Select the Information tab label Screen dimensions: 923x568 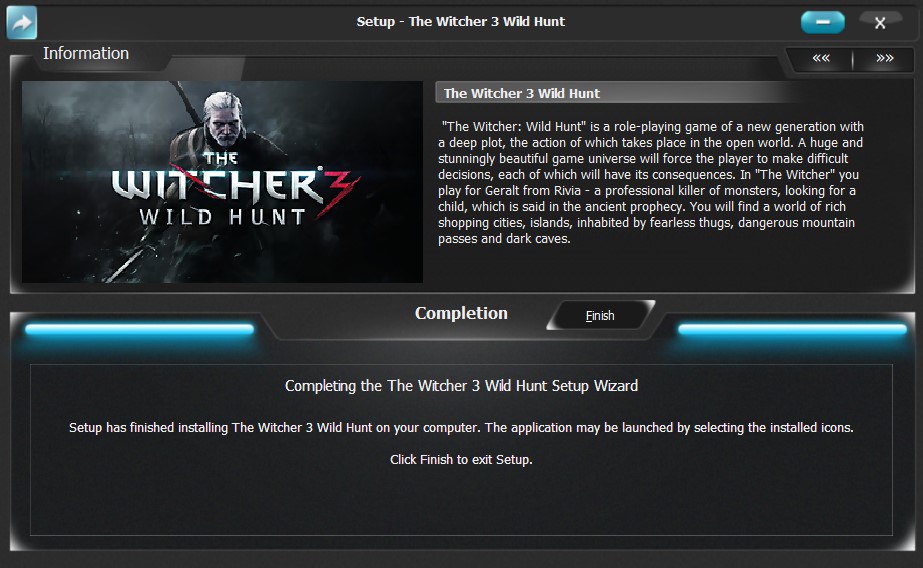pyautogui.click(x=86, y=53)
